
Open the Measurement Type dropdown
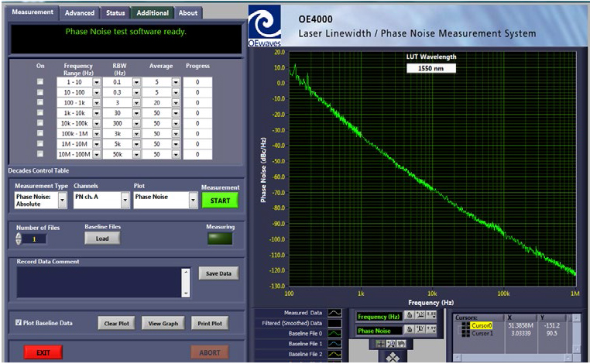tap(63, 201)
